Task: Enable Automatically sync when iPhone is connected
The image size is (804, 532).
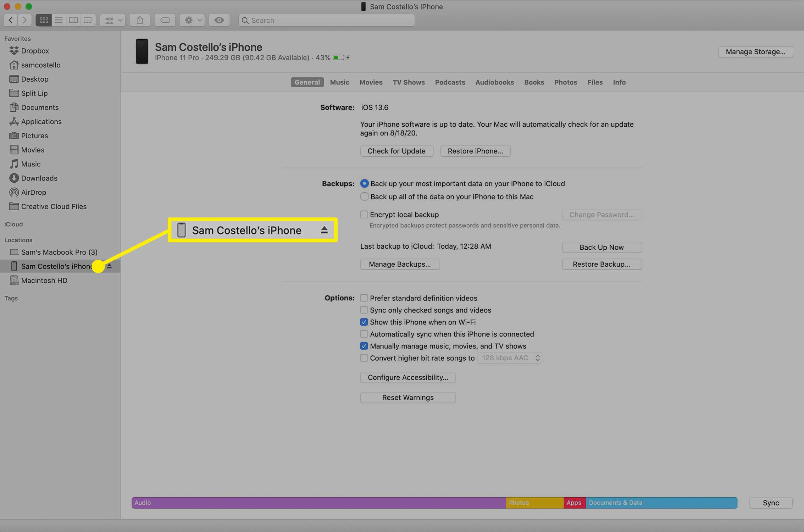Action: (x=364, y=334)
